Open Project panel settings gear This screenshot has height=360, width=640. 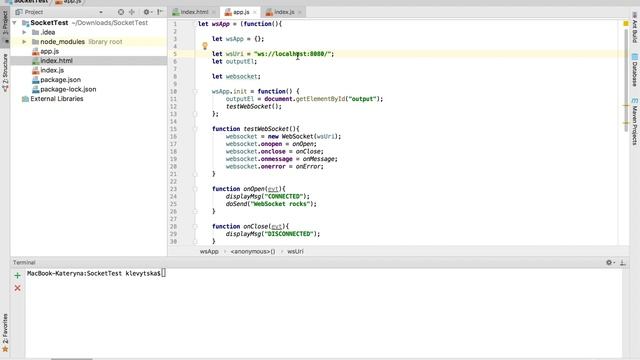coord(147,12)
